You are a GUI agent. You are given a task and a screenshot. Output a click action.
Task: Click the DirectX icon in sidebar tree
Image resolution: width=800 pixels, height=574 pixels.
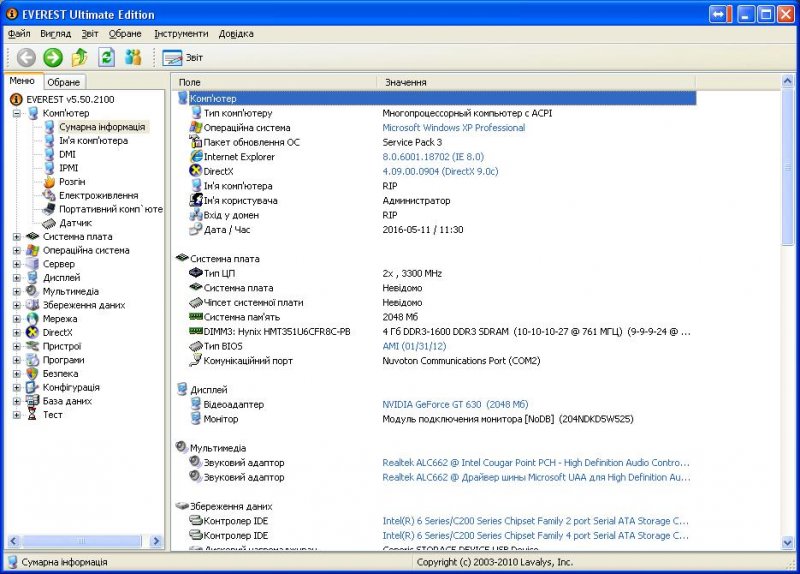click(x=33, y=332)
